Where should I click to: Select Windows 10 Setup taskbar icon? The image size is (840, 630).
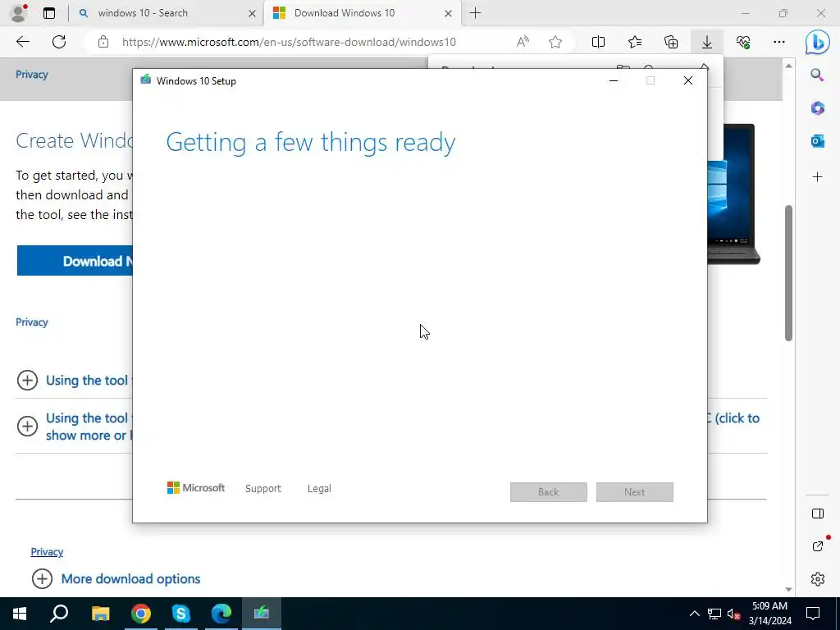click(262, 614)
